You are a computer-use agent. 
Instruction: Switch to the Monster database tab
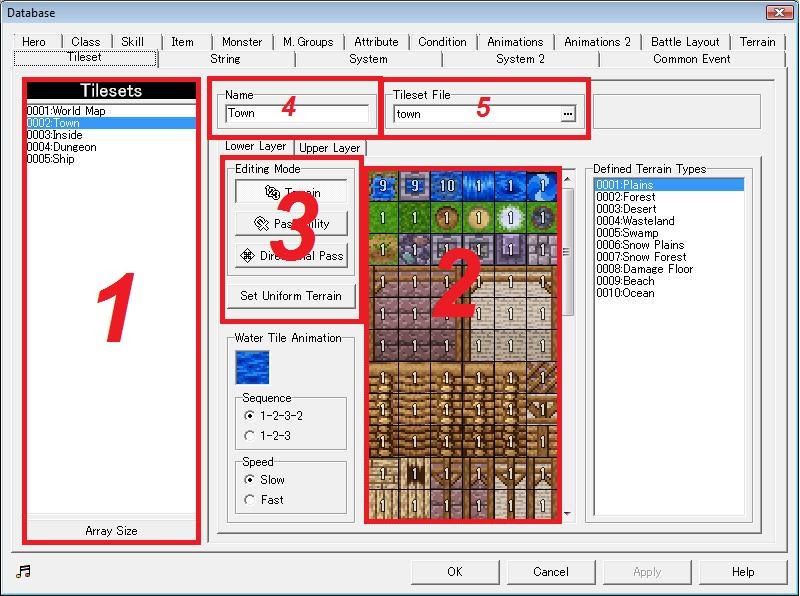[x=241, y=42]
